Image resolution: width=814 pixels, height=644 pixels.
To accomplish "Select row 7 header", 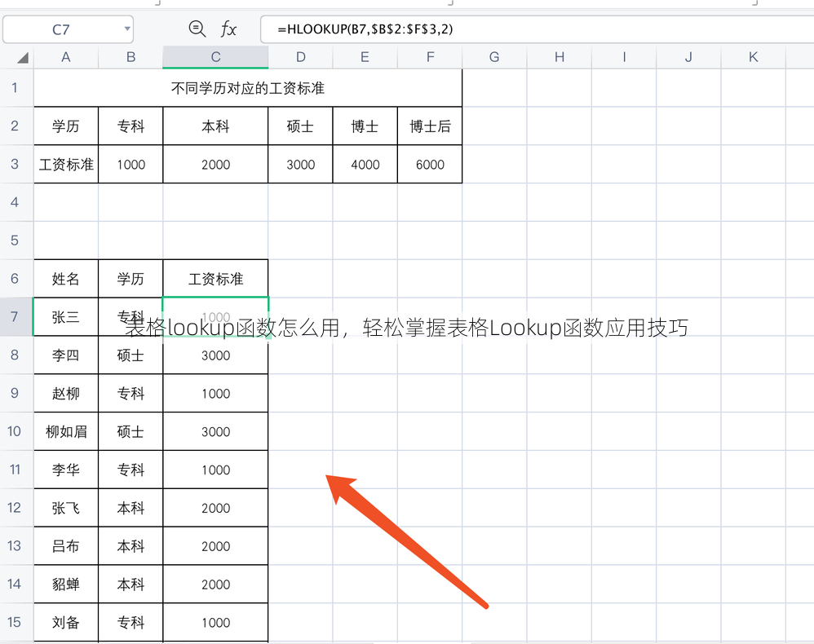I will click(x=15, y=316).
